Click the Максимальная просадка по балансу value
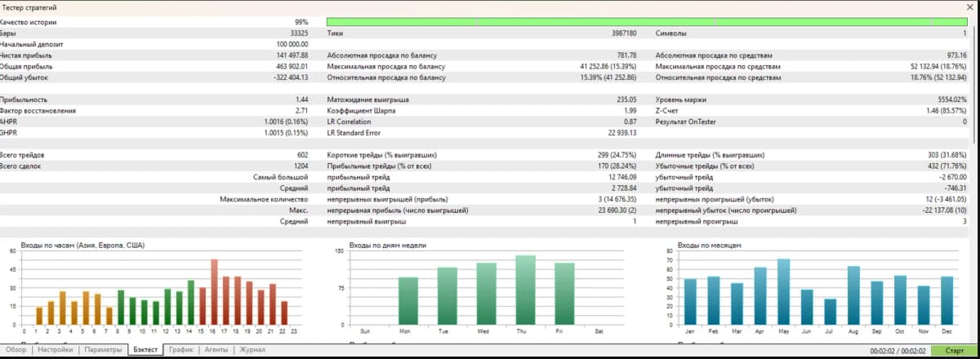Screen dimensions: 980x359 [x=608, y=66]
